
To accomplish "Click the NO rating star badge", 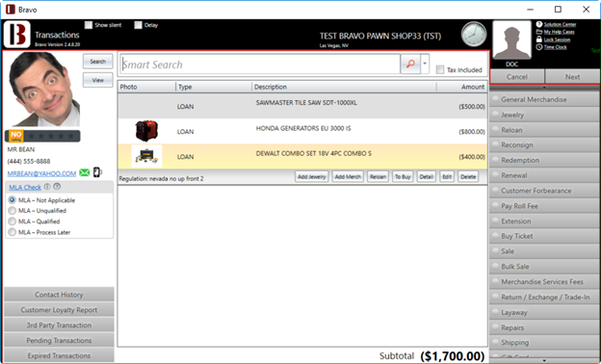I will point(42,136).
